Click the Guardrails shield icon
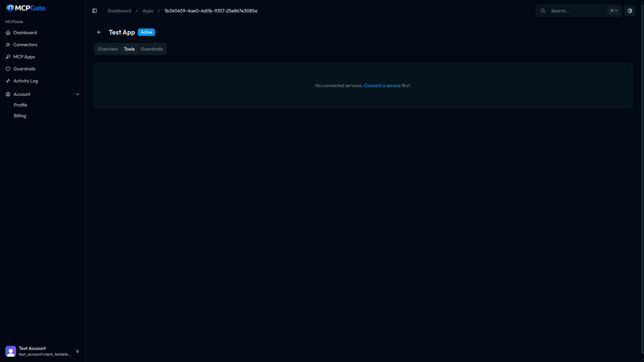The image size is (644, 362). 8,69
